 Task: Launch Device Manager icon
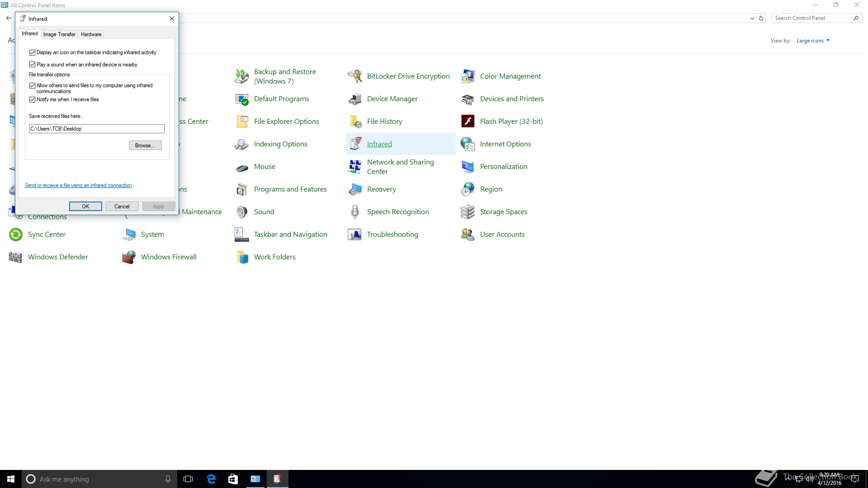point(355,99)
